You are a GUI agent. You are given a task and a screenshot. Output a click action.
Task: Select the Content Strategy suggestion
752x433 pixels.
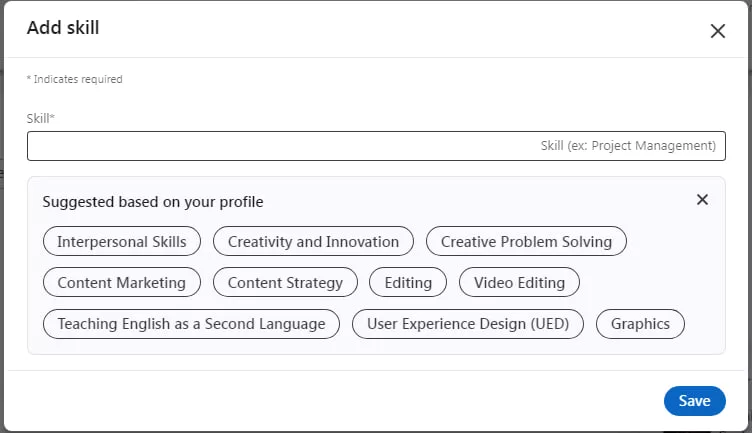pyautogui.click(x=285, y=283)
